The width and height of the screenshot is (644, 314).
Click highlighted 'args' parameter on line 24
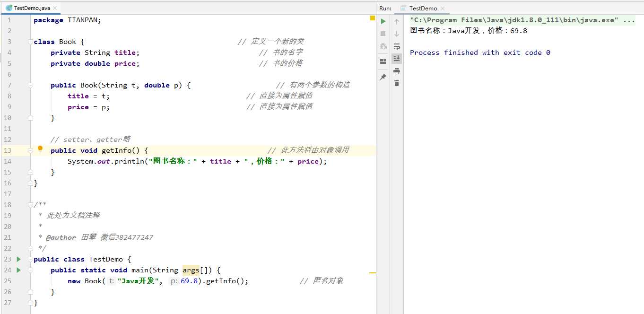pyautogui.click(x=191, y=270)
